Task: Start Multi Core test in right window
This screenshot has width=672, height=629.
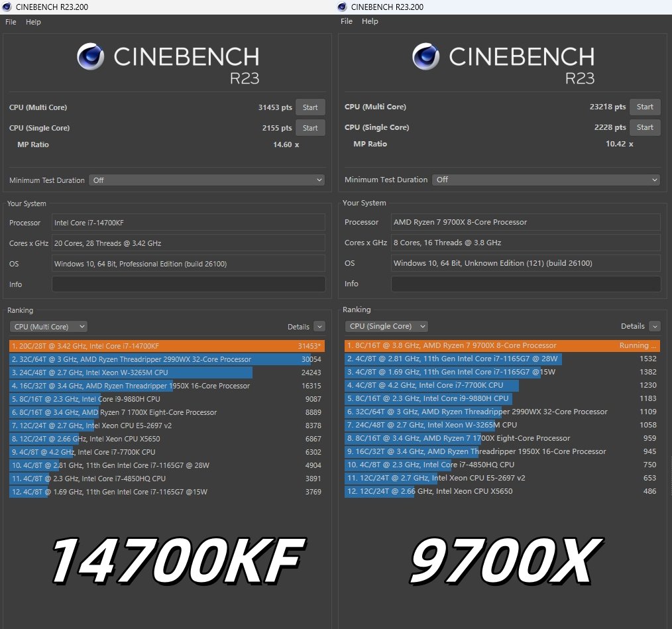Action: (645, 107)
